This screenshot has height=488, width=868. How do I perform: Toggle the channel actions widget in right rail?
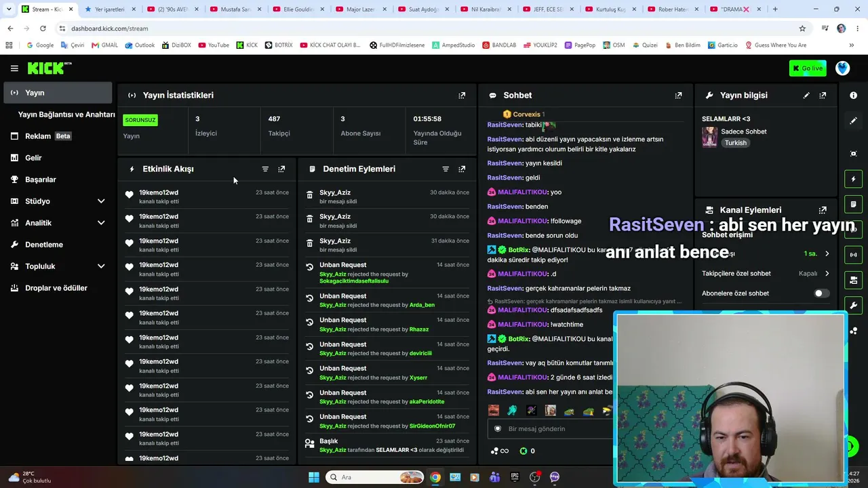tap(853, 280)
